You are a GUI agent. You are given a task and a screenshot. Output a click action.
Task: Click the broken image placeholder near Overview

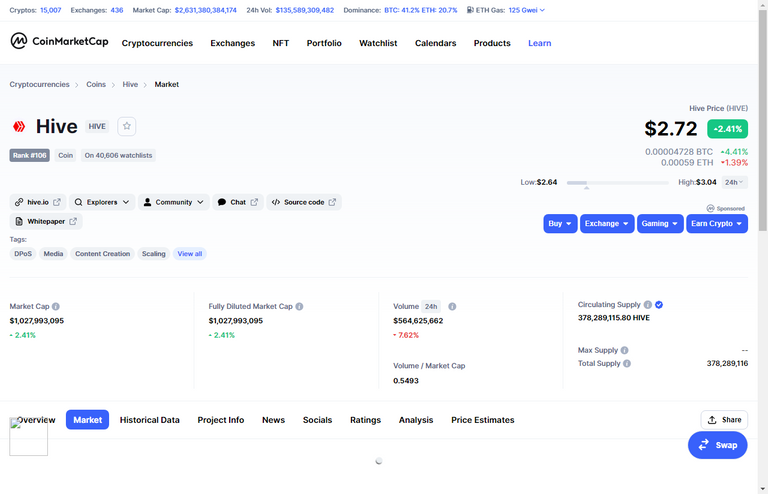[x=28, y=437]
